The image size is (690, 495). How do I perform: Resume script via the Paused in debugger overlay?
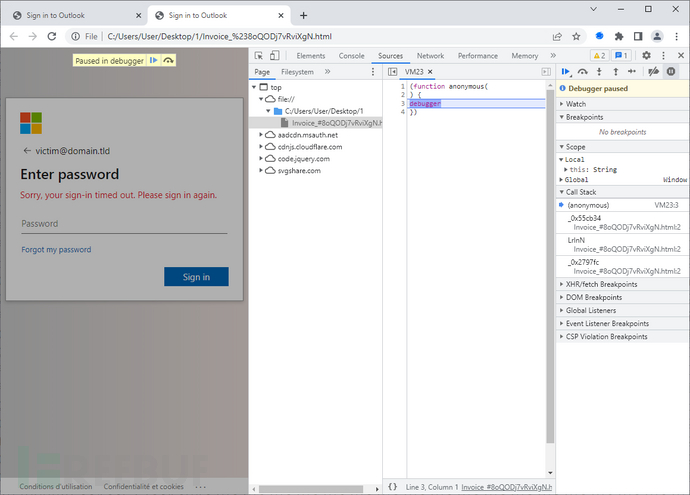click(153, 60)
